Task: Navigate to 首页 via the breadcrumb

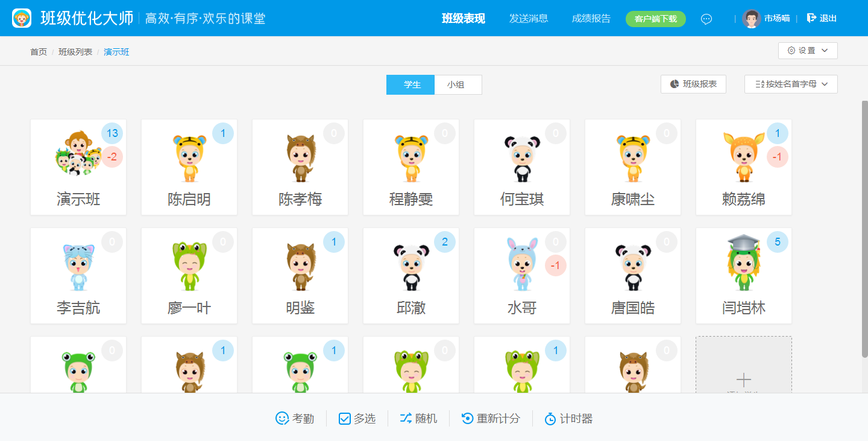Action: (x=38, y=51)
